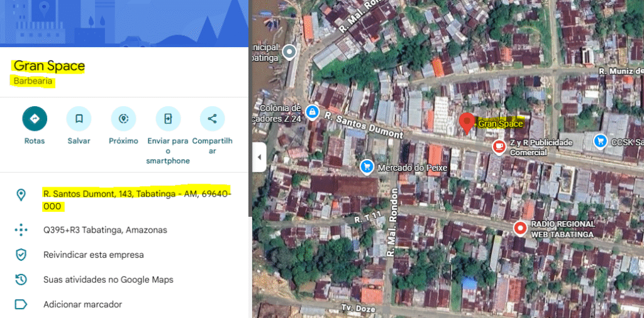This screenshot has height=318, width=644.
Task: Open Próximo nearby search icon
Action: [x=123, y=118]
